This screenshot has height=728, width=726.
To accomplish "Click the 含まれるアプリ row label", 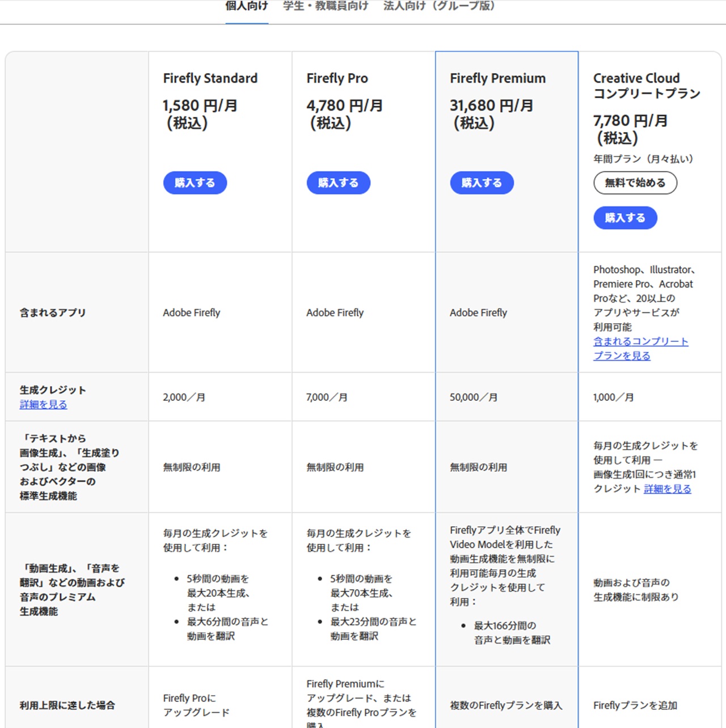I will [53, 312].
